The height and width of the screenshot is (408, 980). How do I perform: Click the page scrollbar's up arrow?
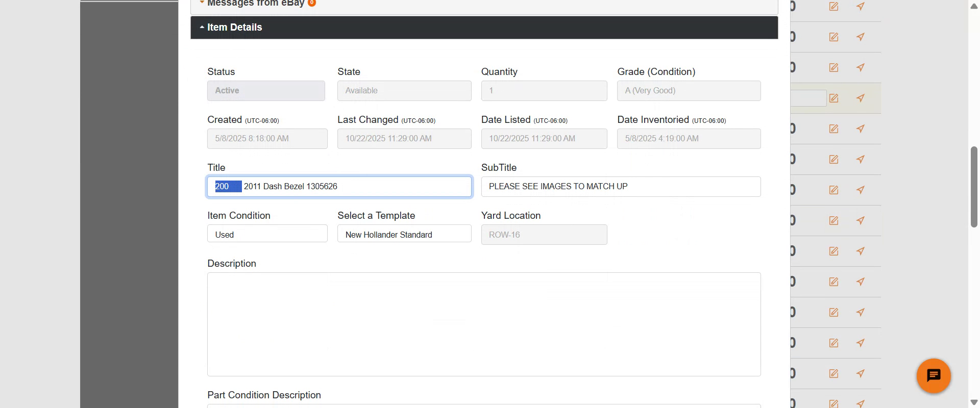click(x=974, y=6)
